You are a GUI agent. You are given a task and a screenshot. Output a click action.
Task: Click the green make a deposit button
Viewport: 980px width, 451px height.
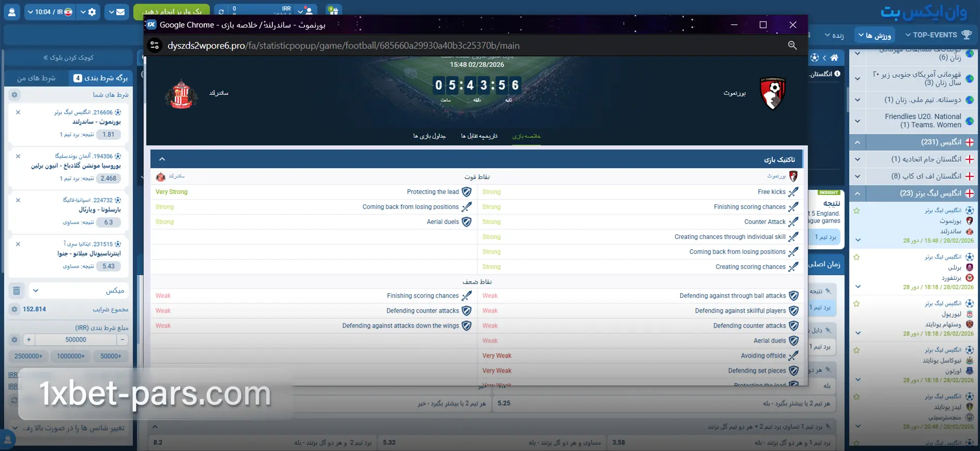171,11
